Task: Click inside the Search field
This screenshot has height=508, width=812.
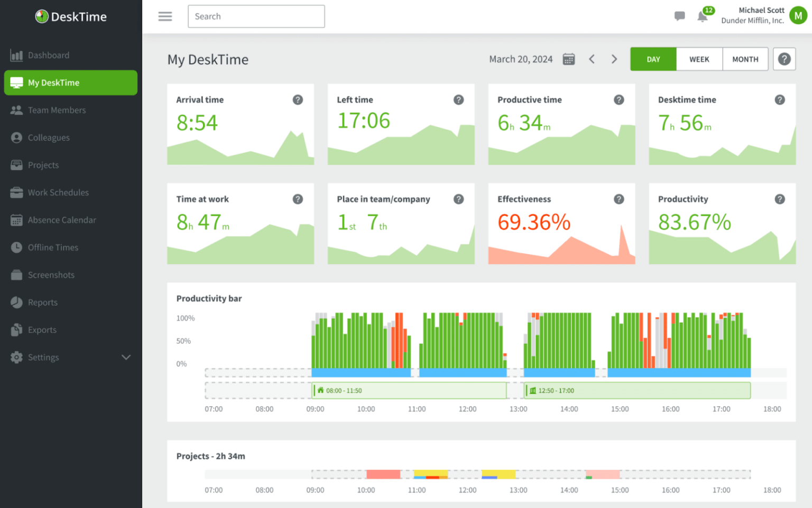Action: [256, 16]
